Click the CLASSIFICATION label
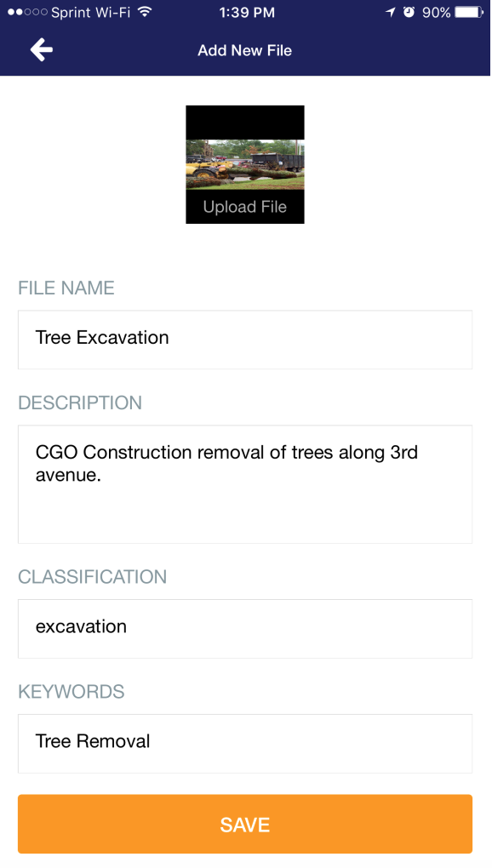Viewport: 492px width, 868px height. (93, 577)
